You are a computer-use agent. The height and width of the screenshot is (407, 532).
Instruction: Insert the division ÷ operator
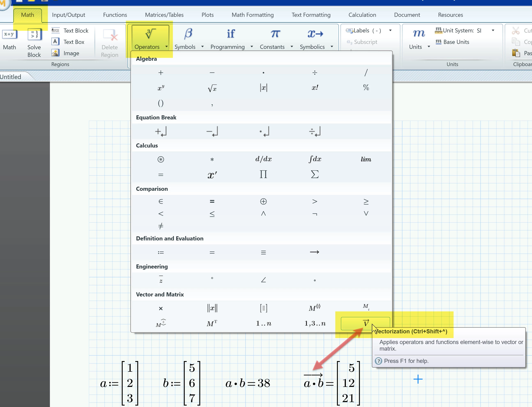click(x=315, y=72)
